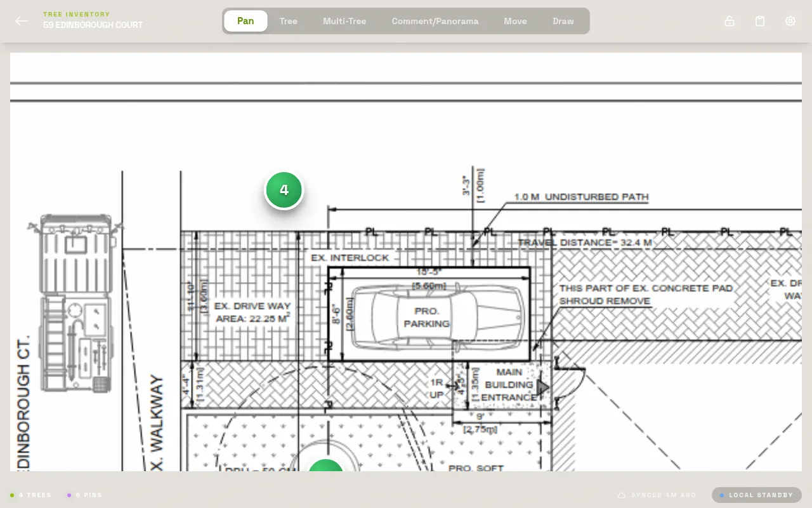Open the clipboard panel
The width and height of the screenshot is (812, 508).
tap(760, 21)
